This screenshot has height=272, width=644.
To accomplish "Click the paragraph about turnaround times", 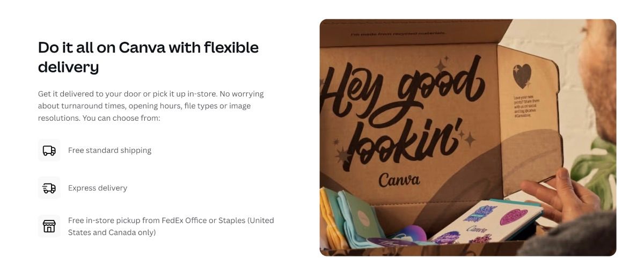I will (151, 106).
